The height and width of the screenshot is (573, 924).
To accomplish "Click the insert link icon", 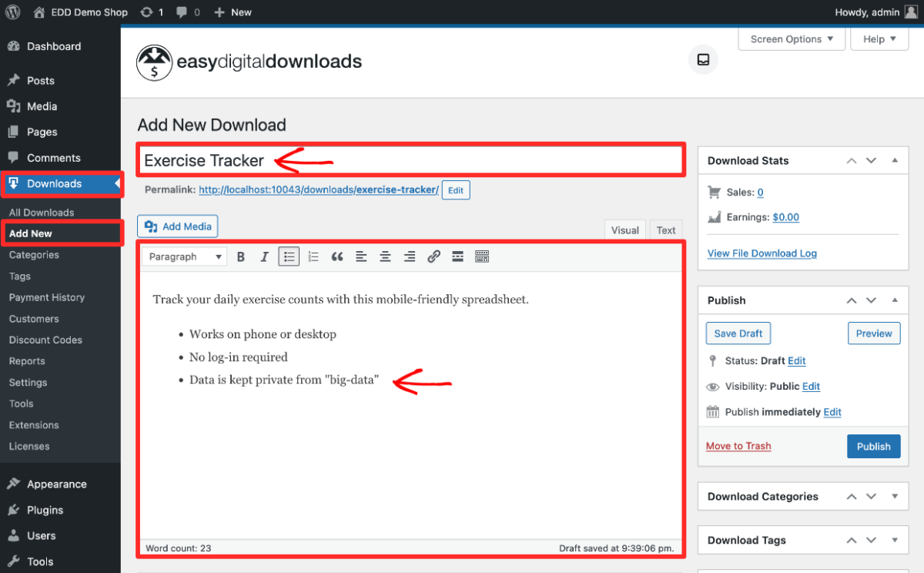I will 434,256.
